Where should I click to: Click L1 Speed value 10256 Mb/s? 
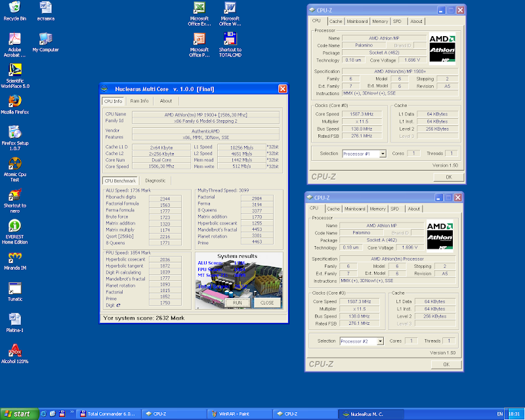click(x=241, y=148)
